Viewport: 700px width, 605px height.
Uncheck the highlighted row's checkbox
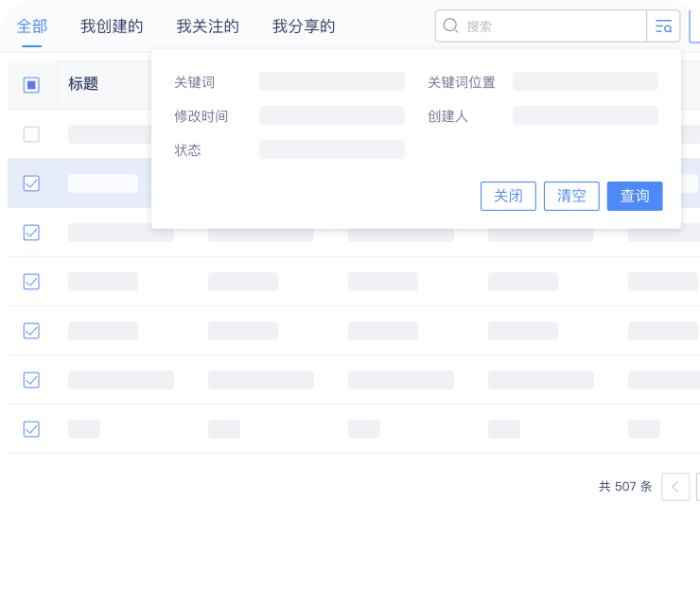[x=31, y=183]
